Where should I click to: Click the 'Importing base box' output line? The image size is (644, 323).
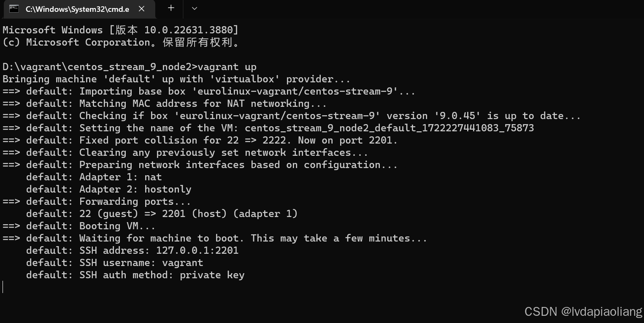[x=209, y=91]
